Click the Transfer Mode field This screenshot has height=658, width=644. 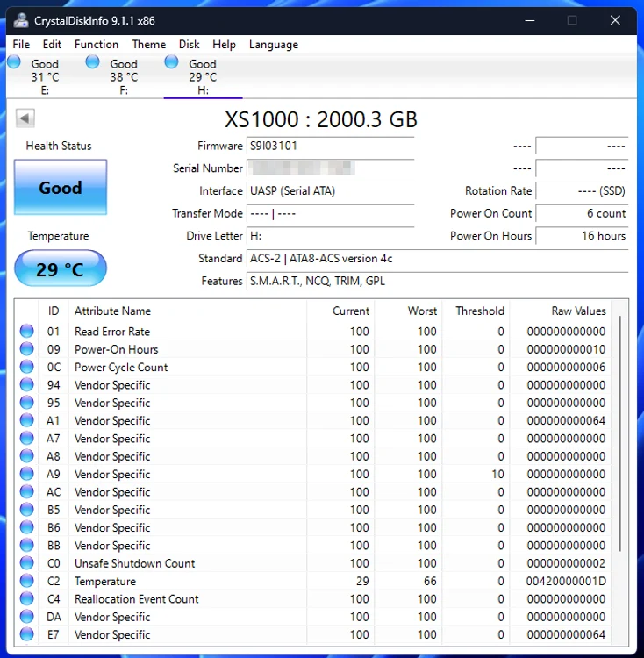[331, 213]
